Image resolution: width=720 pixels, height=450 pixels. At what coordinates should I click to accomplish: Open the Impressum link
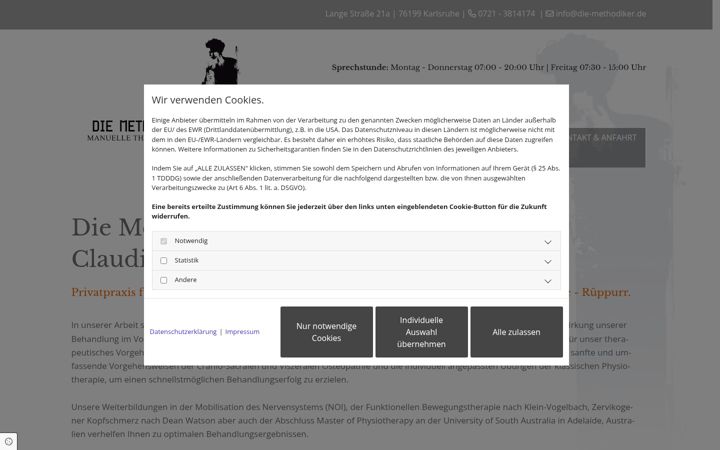point(242,332)
